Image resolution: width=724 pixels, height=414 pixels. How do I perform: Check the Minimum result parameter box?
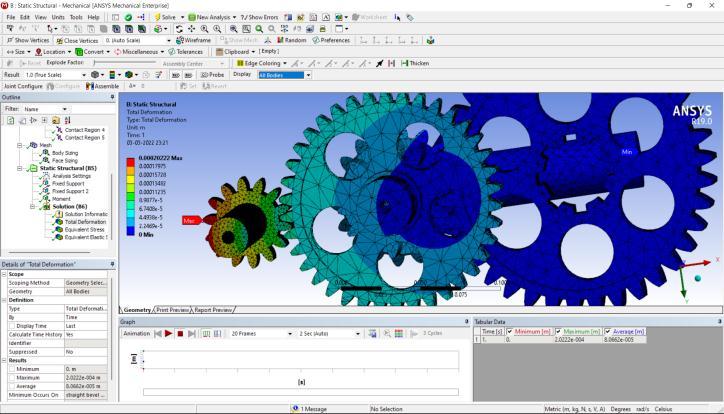point(12,369)
